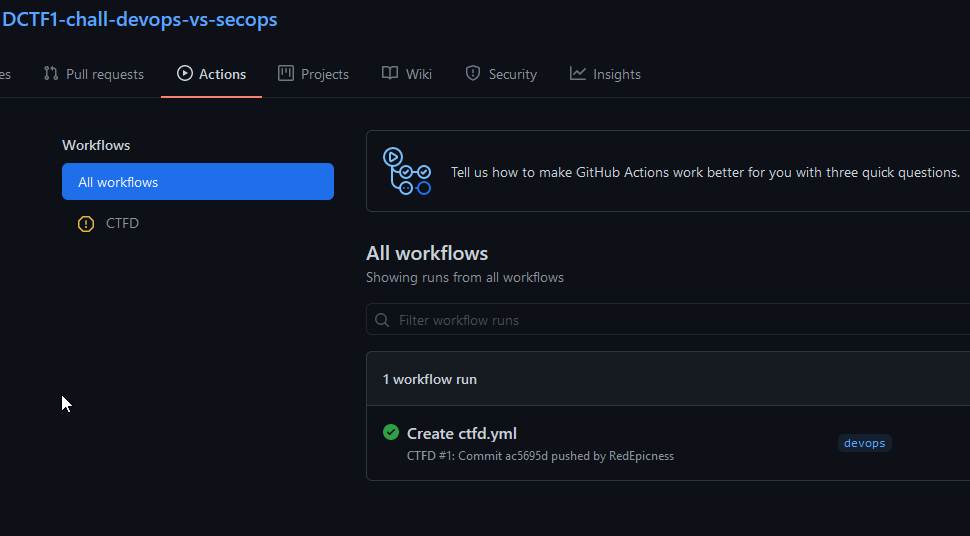Open the Pull requests tab

94,74
